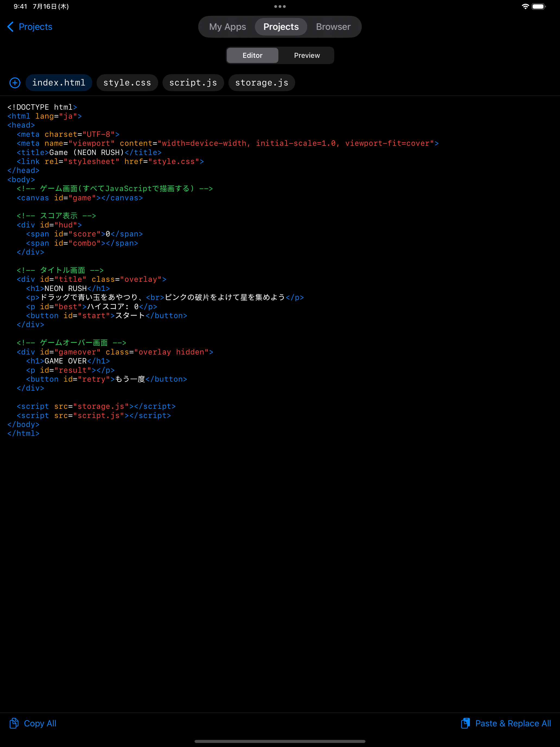Viewport: 560px width, 747px height.
Task: Select the Editor mode
Action: 253,55
